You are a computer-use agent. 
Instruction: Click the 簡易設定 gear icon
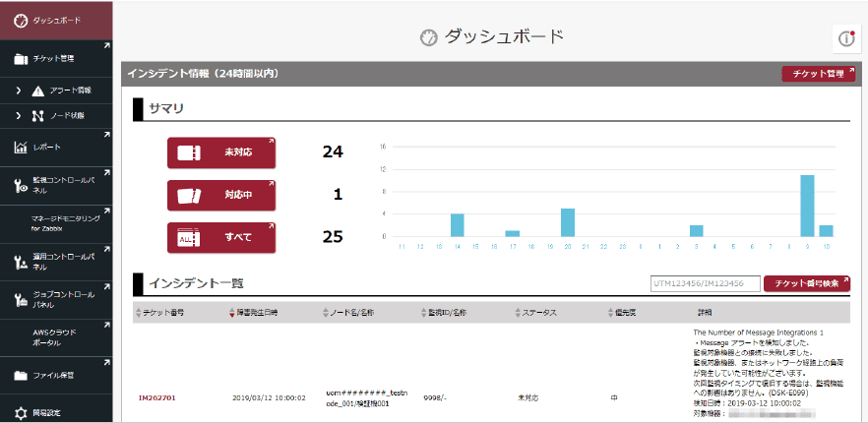(x=20, y=412)
